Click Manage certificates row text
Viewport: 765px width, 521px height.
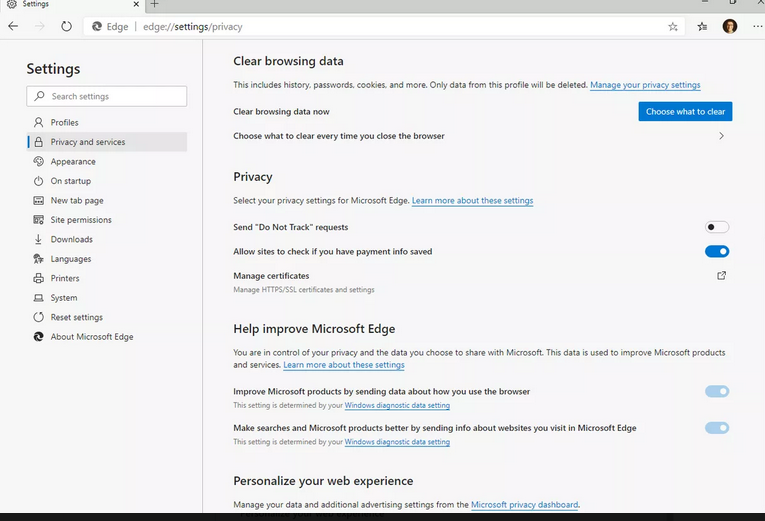tap(271, 276)
